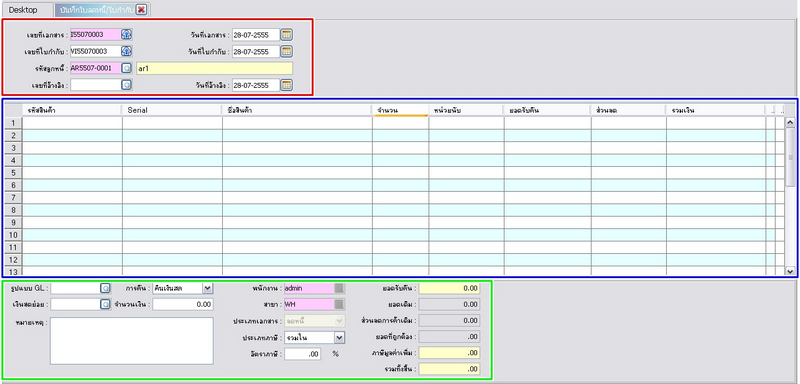Select grid row number 12

(13, 260)
